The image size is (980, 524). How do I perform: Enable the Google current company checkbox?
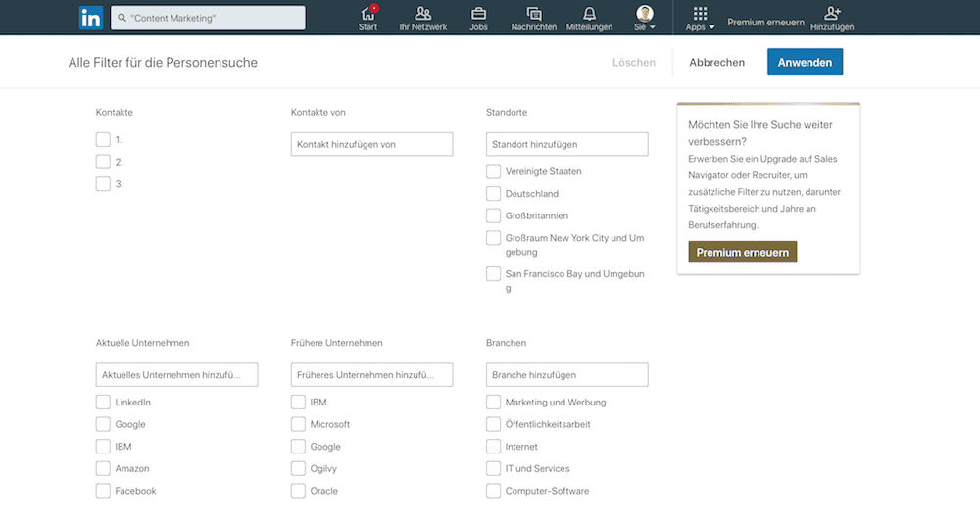(103, 424)
